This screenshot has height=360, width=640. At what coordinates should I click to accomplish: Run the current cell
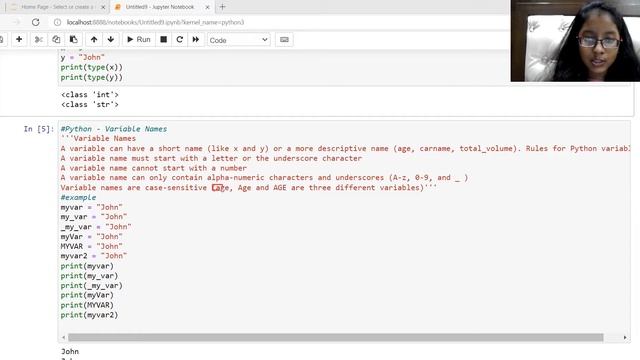coord(139,40)
